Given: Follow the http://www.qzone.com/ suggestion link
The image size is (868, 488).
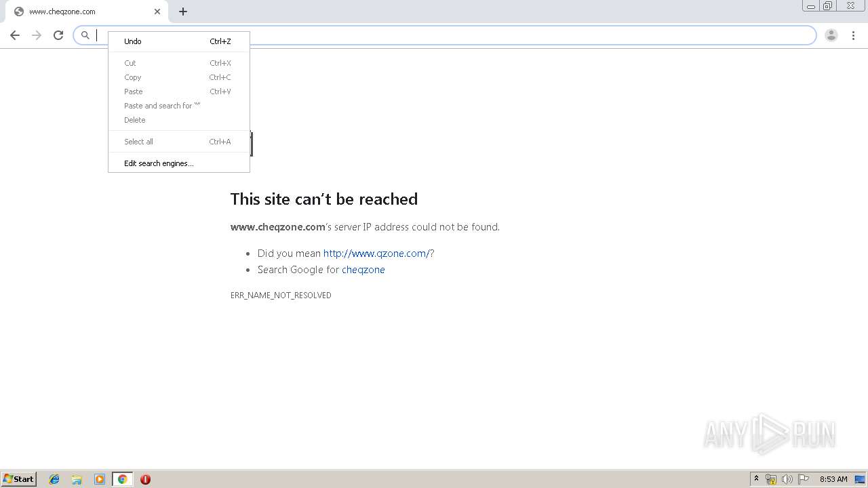Looking at the screenshot, I should (376, 253).
